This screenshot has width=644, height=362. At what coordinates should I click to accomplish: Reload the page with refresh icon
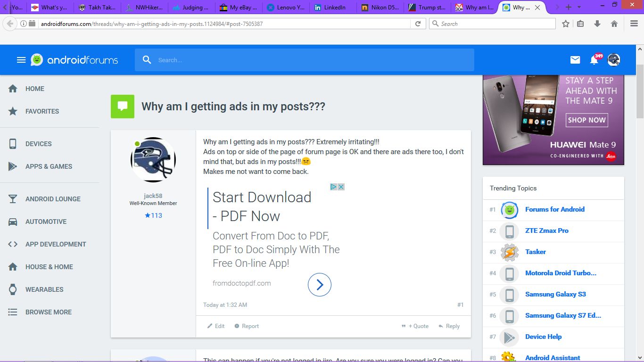pyautogui.click(x=418, y=24)
